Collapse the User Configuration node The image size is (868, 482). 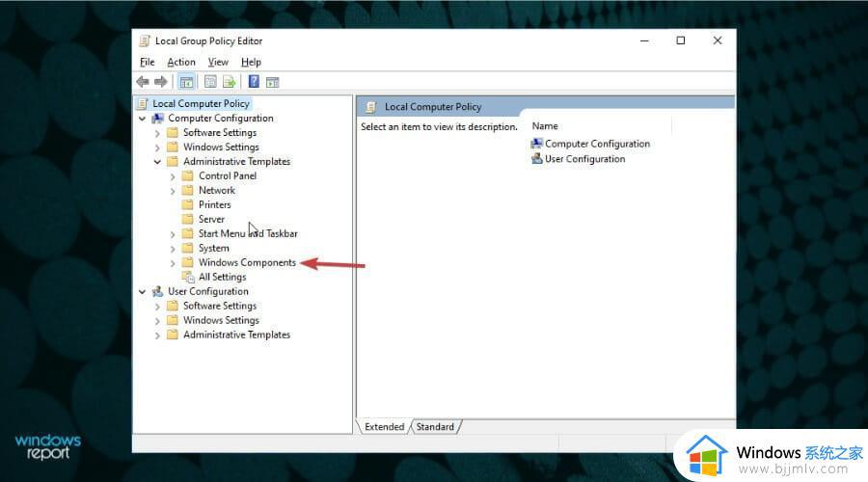pos(143,292)
